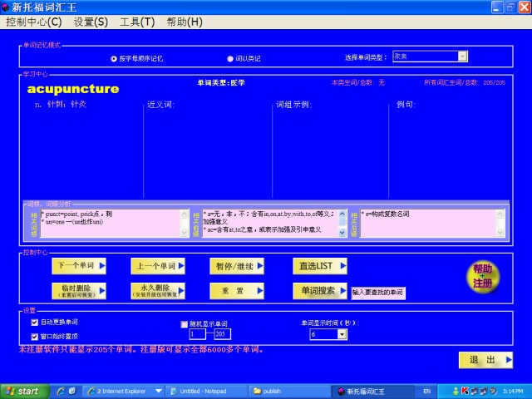Toggle 窗口始终置顶 checkbox
The height and width of the screenshot is (399, 532).
[x=34, y=337]
